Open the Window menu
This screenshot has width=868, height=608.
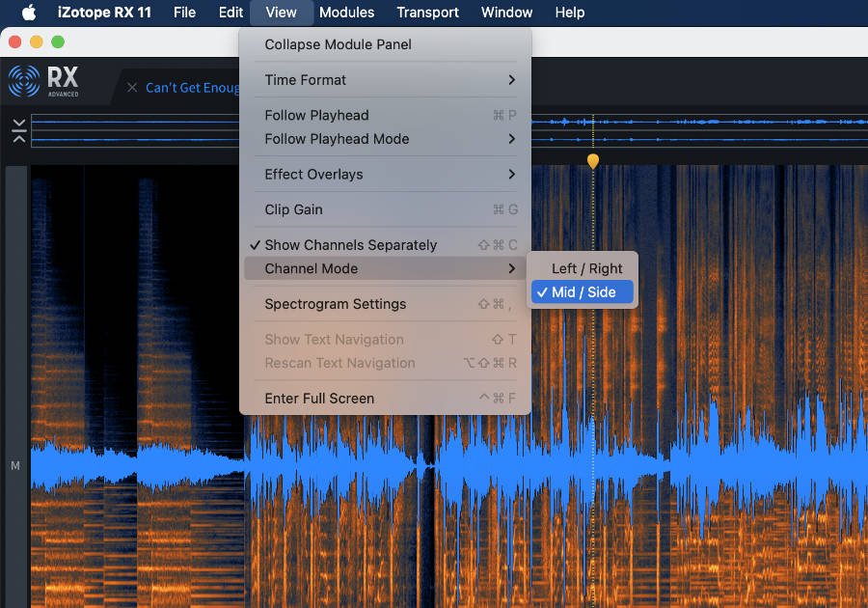506,13
